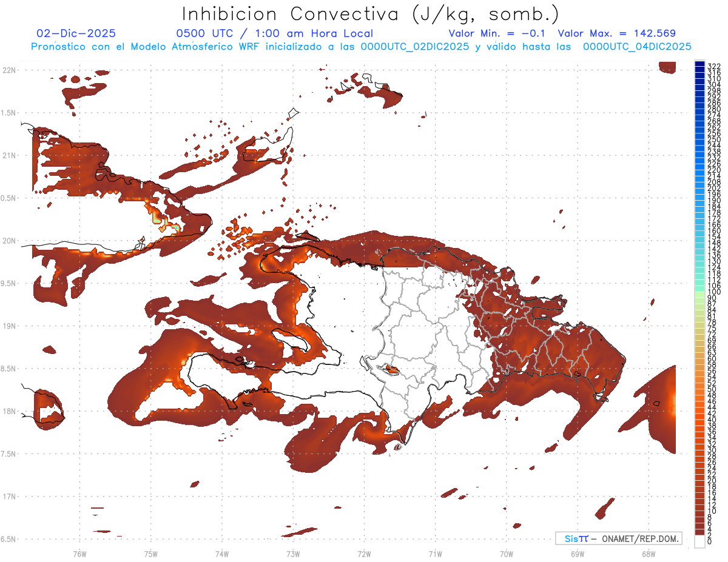Click the '17N' latitude label

click(8, 497)
